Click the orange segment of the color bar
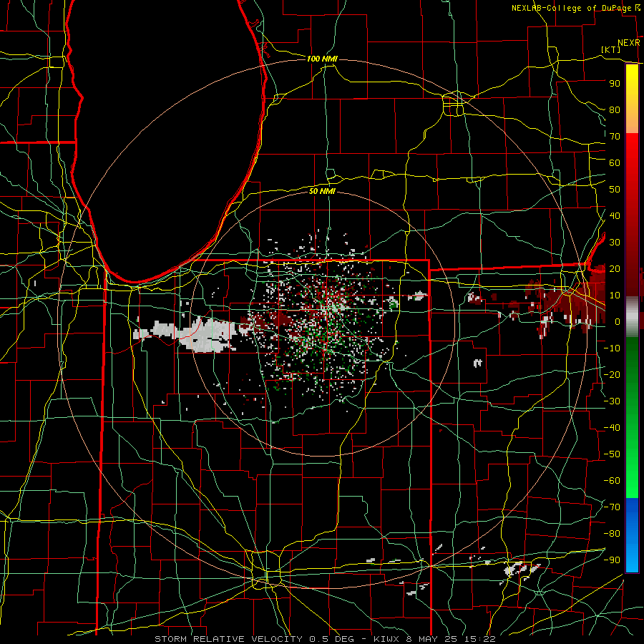The width and height of the screenshot is (644, 644). [632, 121]
